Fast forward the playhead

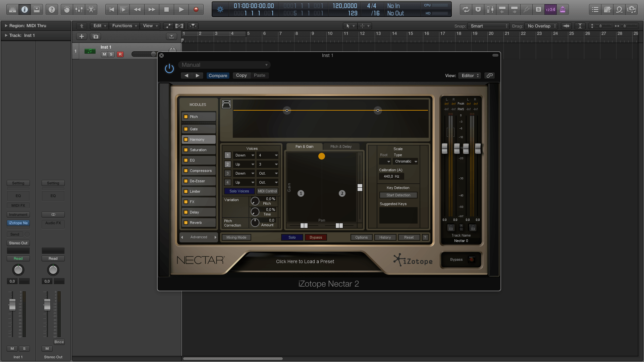click(152, 10)
